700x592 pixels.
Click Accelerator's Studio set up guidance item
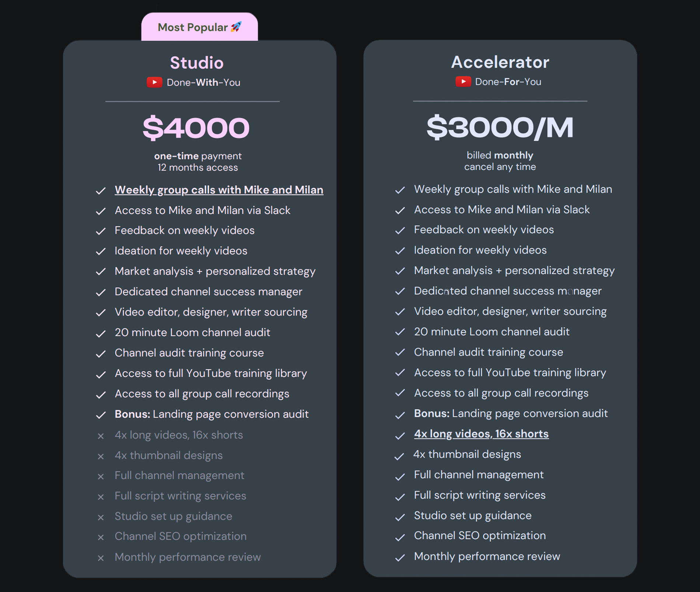473,515
